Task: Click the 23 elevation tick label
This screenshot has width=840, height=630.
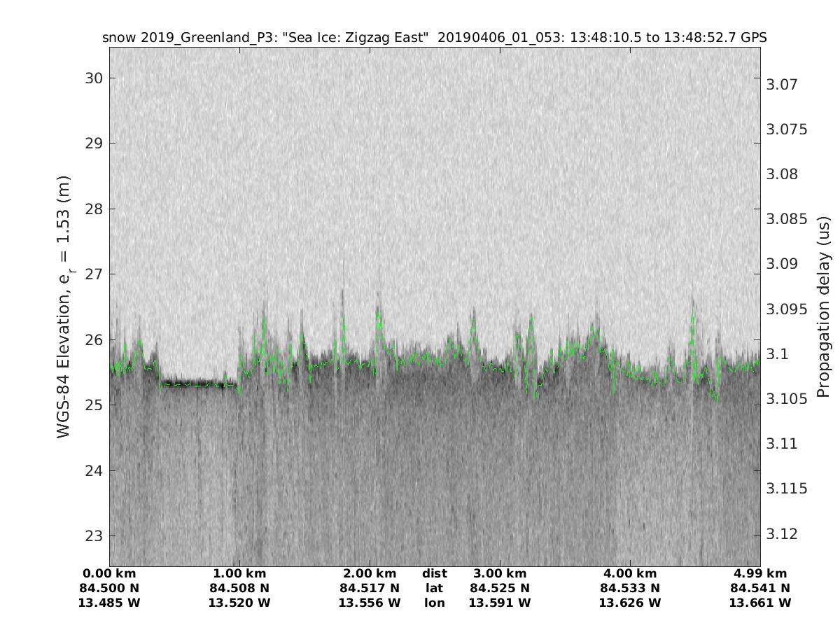Action: pyautogui.click(x=94, y=536)
